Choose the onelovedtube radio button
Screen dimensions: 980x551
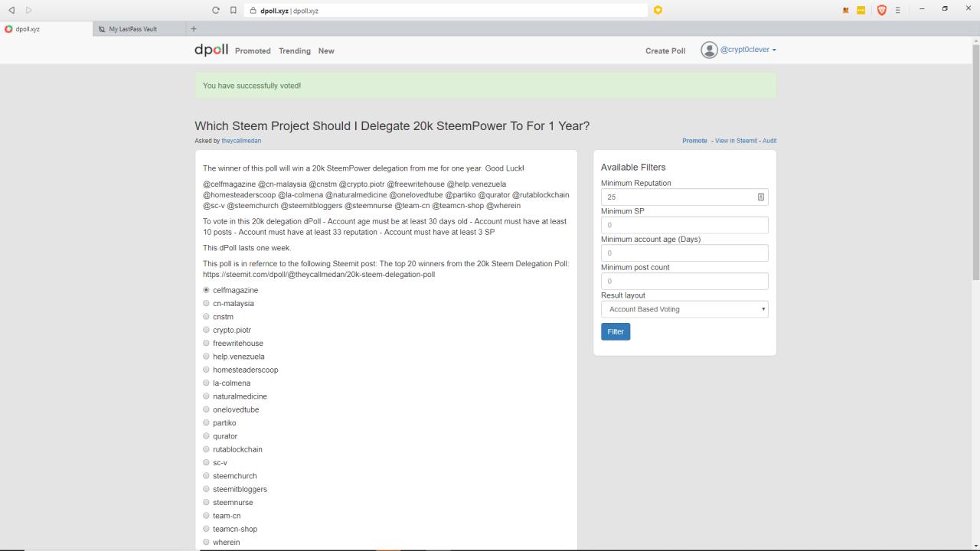(206, 409)
